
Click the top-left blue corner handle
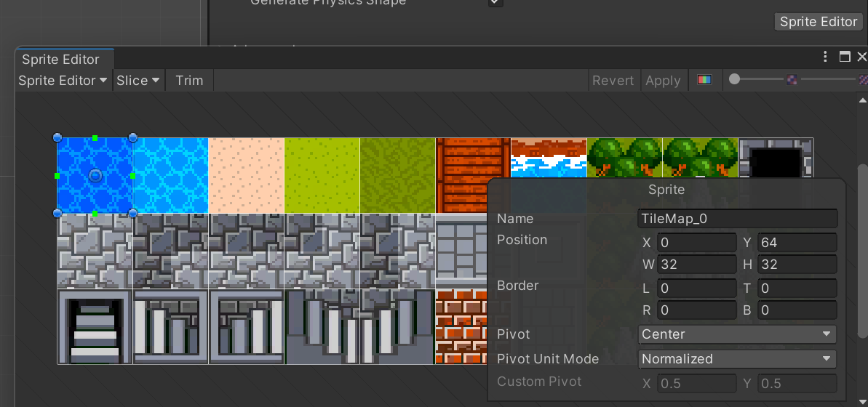pos(57,137)
